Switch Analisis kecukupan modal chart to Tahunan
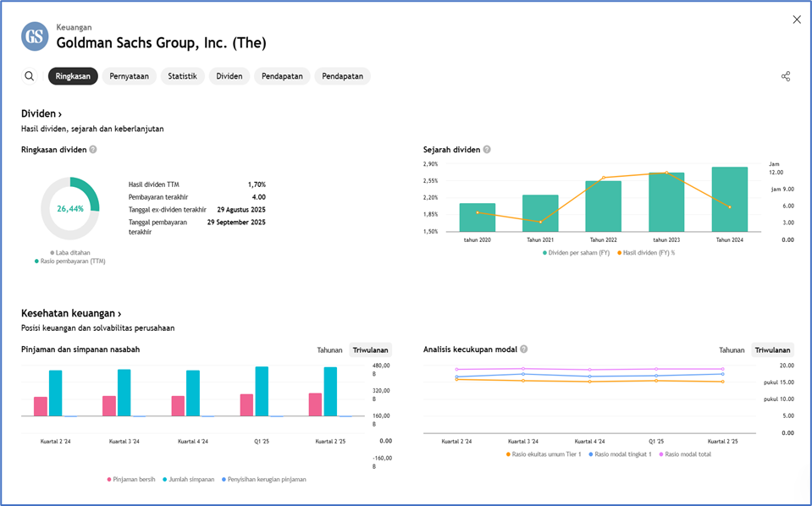Image resolution: width=812 pixels, height=506 pixels. tap(732, 349)
